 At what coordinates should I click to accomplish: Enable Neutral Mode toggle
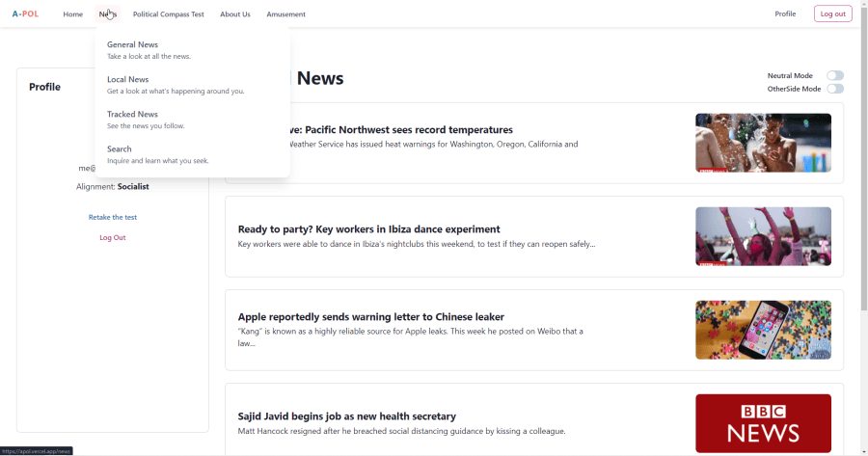point(835,75)
